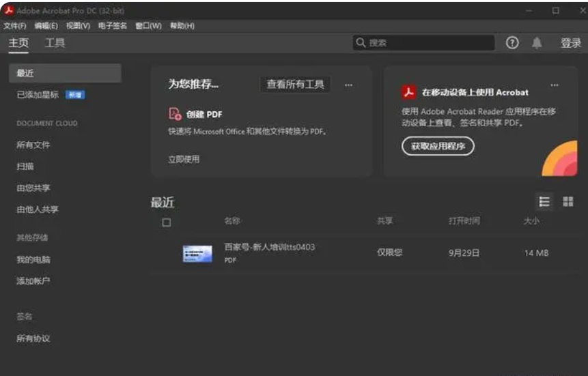Image resolution: width=588 pixels, height=376 pixels.
Task: Click 获取应用程序 button
Action: click(x=438, y=146)
